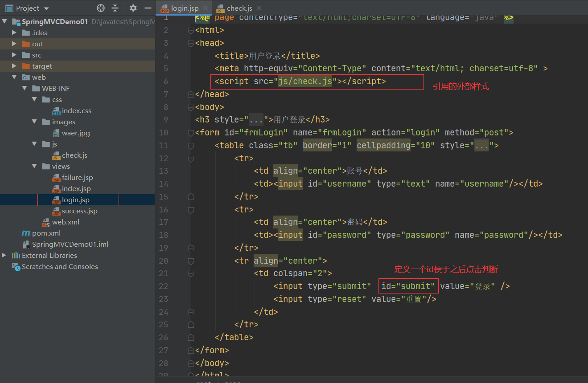588x383 pixels.
Task: Collapse the css folder
Action: (x=34, y=99)
